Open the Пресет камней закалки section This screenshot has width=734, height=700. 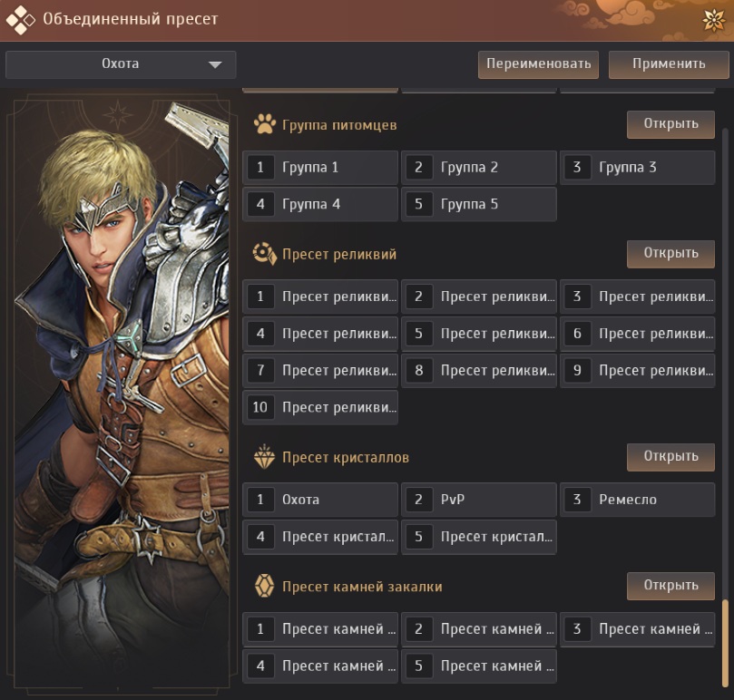tap(670, 586)
